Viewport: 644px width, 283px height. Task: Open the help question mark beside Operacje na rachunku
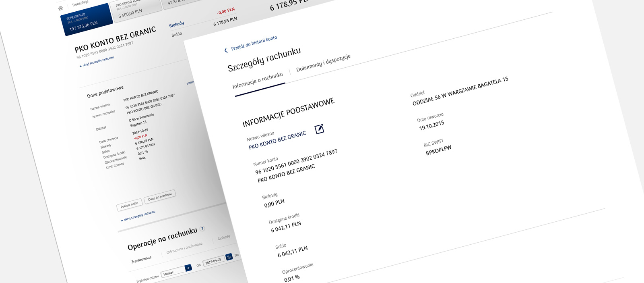click(x=202, y=229)
